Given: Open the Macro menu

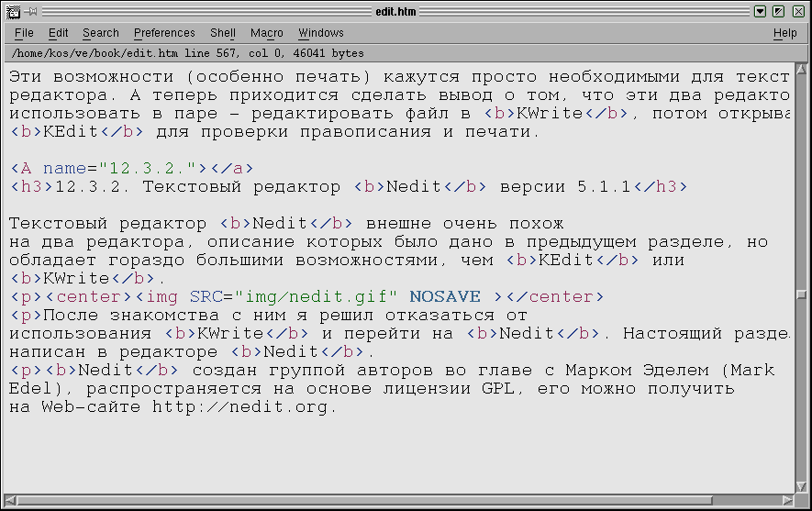Looking at the screenshot, I should click(x=267, y=33).
